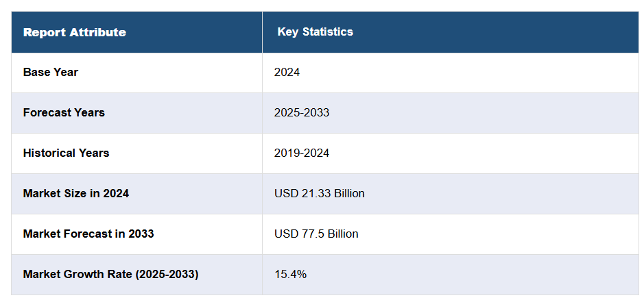
Task: Click the 2024 value for Base Year
Action: [x=287, y=72]
